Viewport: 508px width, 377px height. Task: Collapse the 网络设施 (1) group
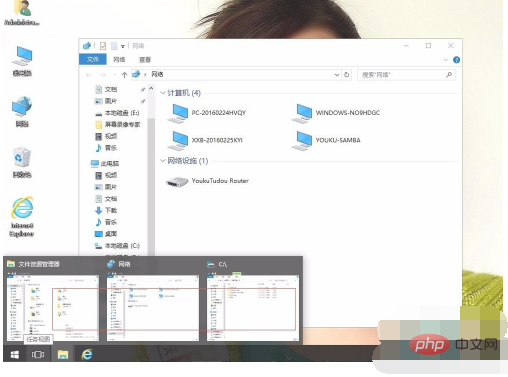pyautogui.click(x=163, y=161)
